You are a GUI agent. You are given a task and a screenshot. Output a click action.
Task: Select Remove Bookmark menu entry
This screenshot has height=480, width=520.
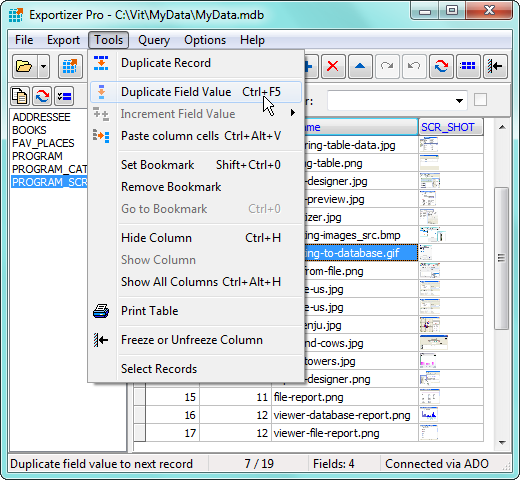point(196,187)
